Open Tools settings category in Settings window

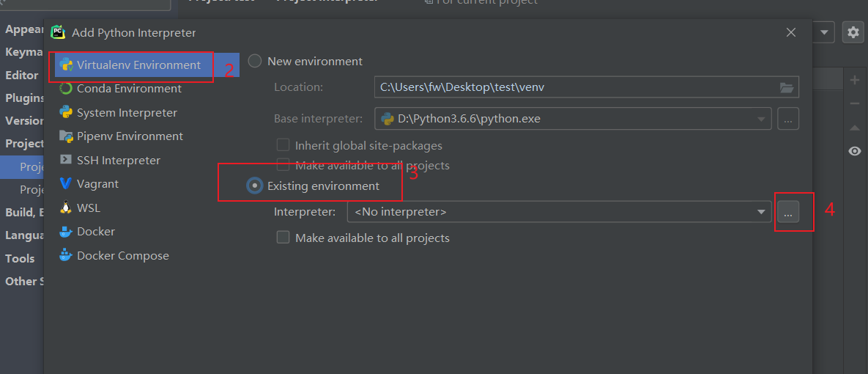tap(20, 258)
